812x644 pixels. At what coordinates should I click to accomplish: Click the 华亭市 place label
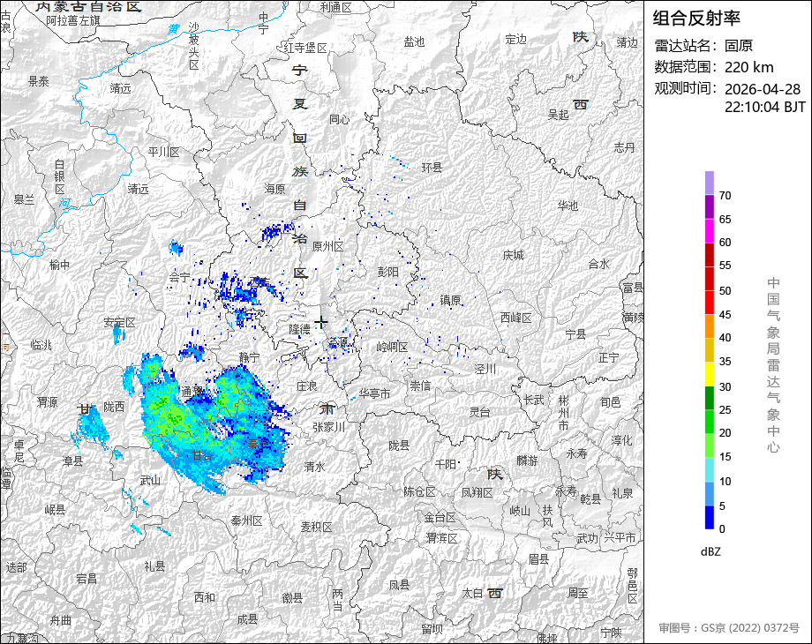(x=374, y=394)
